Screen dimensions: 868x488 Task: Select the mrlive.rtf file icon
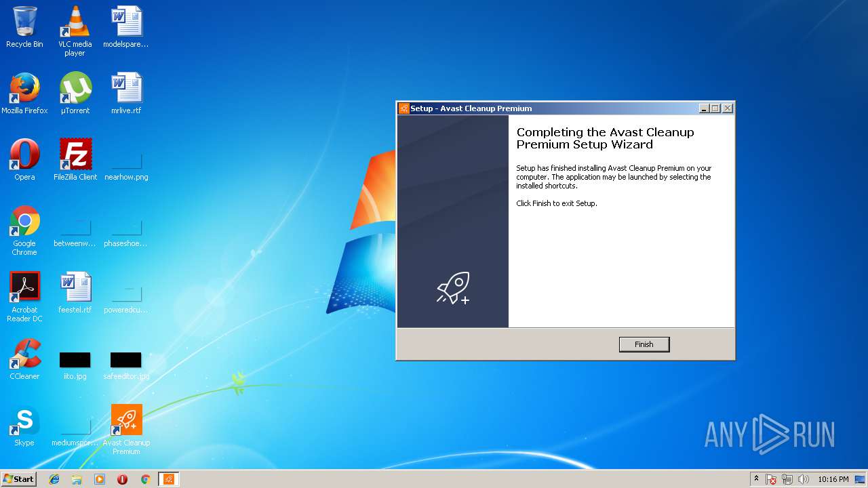coord(126,94)
